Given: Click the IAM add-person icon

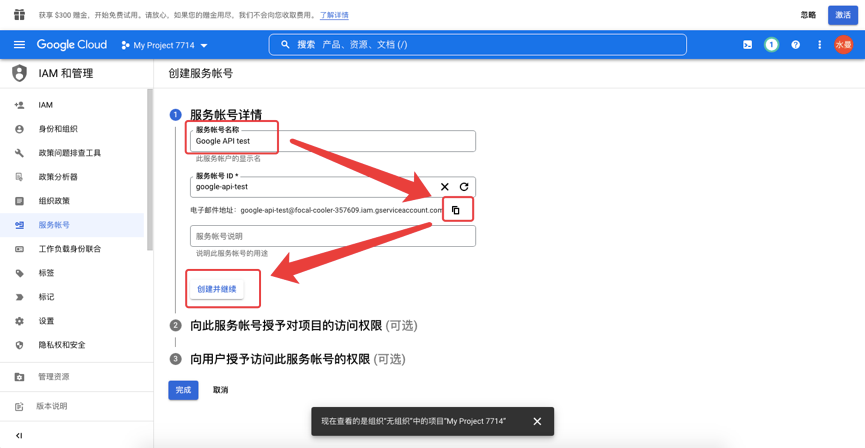Looking at the screenshot, I should [x=19, y=105].
